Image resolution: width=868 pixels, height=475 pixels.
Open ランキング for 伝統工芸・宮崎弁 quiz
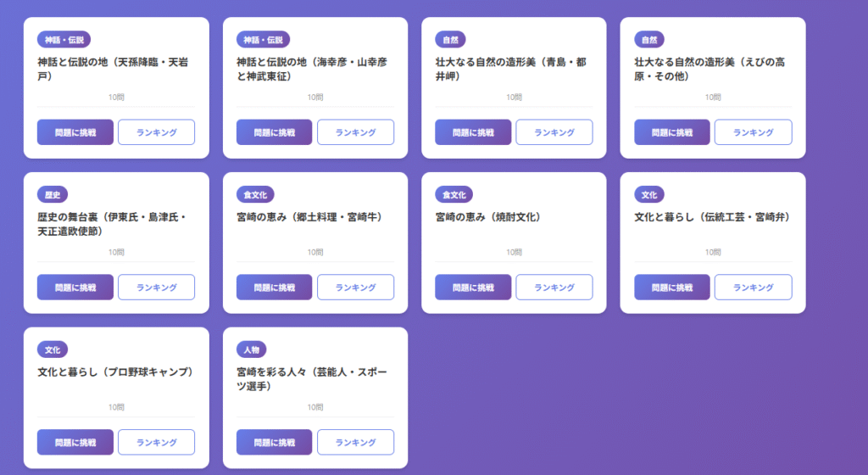pyautogui.click(x=753, y=288)
